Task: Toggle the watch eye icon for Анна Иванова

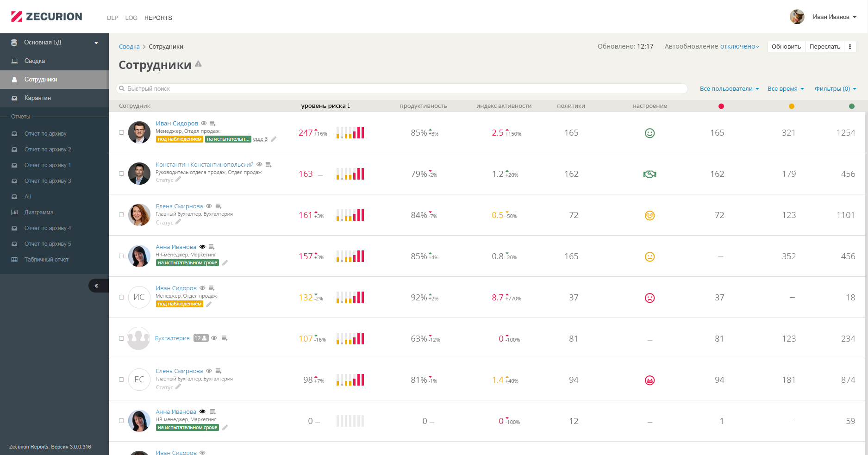Action: point(202,247)
